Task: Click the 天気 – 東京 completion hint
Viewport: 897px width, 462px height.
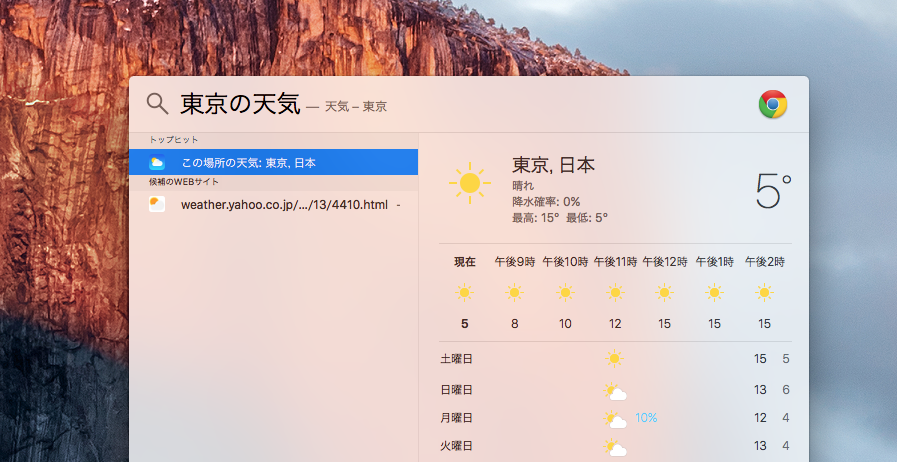Action: [356, 106]
